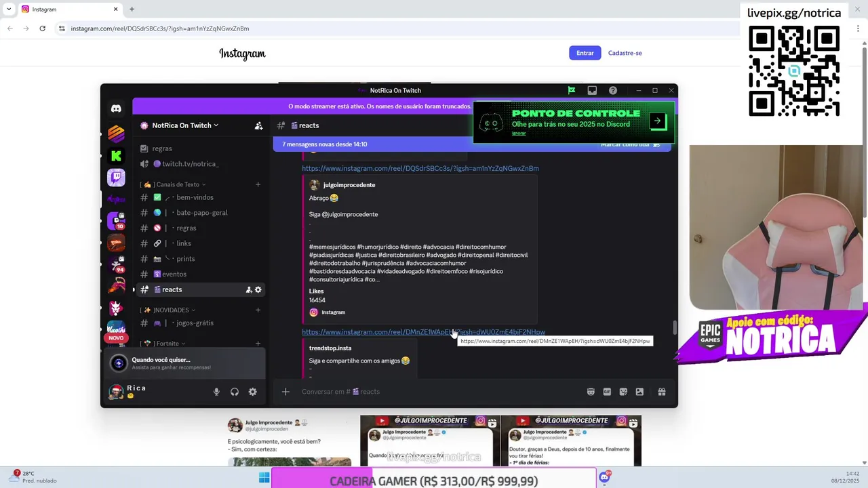Open invite icon on reacts channel row

click(249, 289)
